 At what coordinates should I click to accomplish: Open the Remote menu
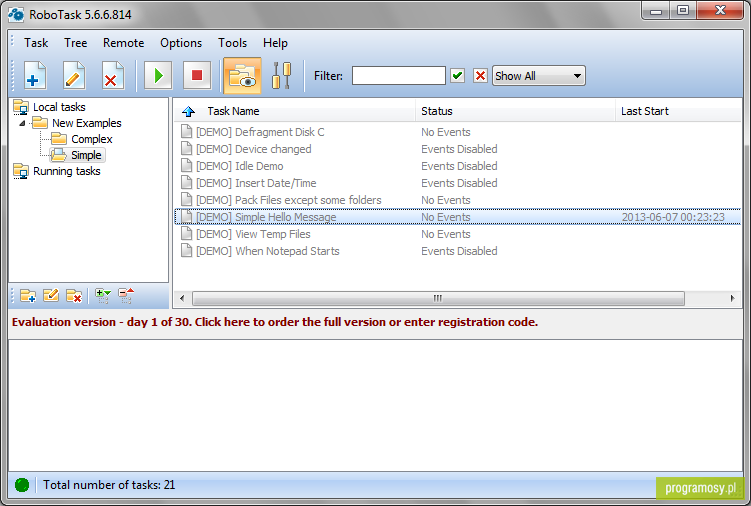[x=124, y=43]
